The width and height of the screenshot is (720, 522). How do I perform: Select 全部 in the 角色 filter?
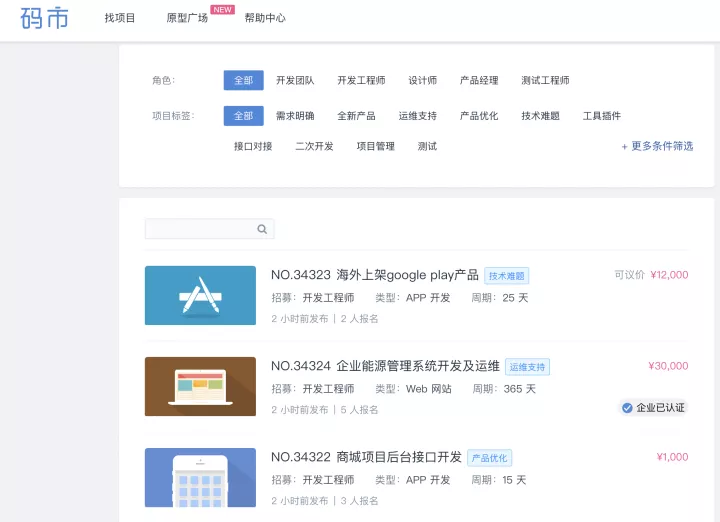pyautogui.click(x=244, y=80)
